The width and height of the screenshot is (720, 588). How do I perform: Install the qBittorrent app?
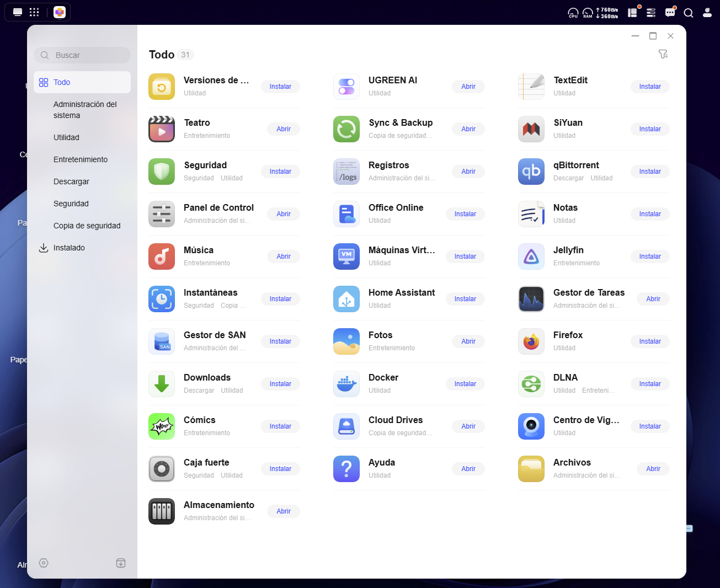pos(650,172)
